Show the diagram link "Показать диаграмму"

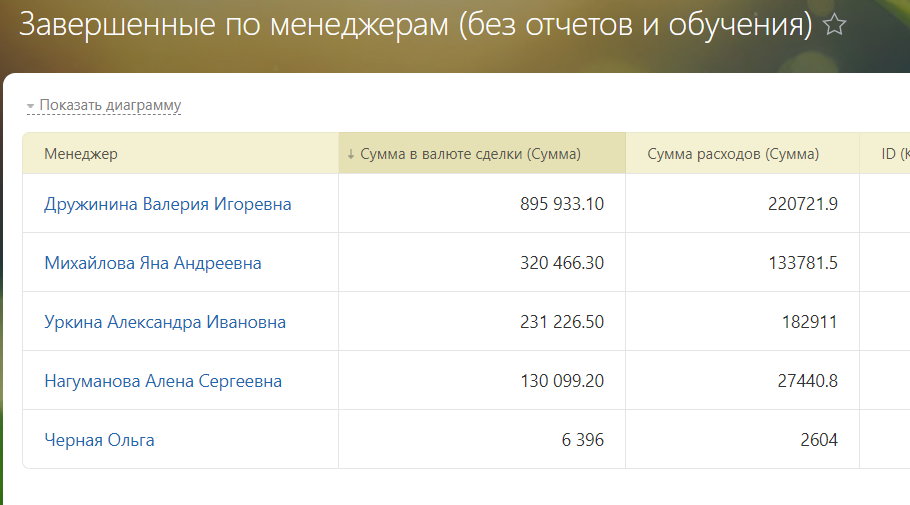pos(110,105)
